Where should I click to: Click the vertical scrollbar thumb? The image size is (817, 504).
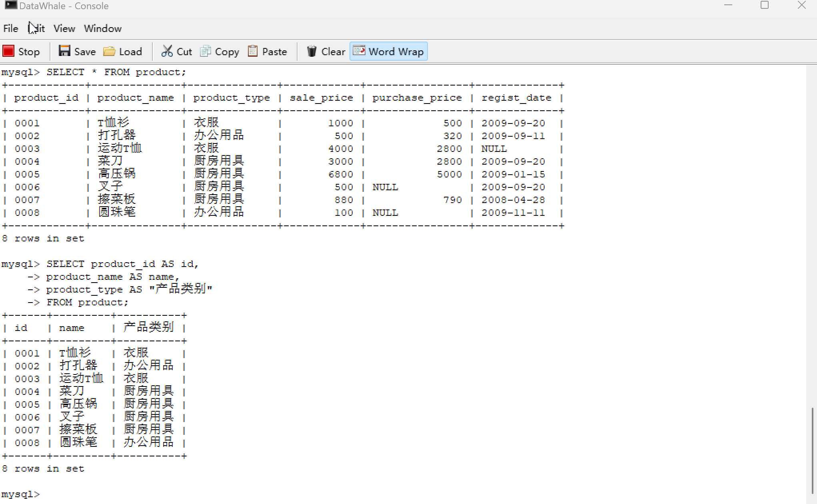[x=812, y=450]
